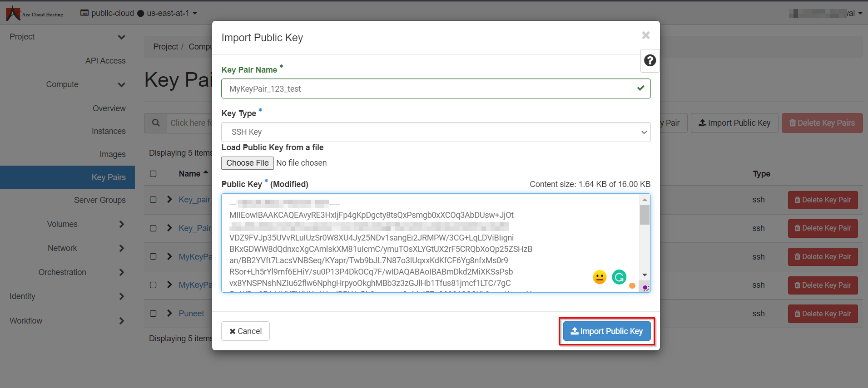Click the blue Import Public Key button
Image resolution: width=868 pixels, height=388 pixels.
click(606, 331)
